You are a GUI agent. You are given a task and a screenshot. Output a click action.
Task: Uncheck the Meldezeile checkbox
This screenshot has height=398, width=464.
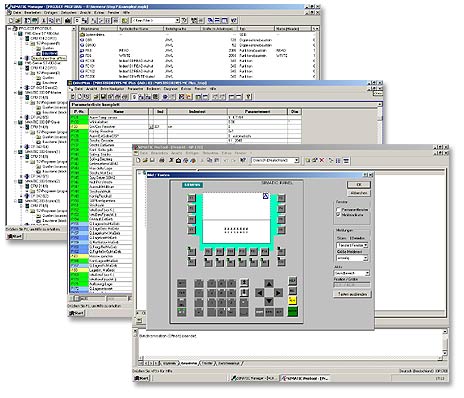coord(338,215)
